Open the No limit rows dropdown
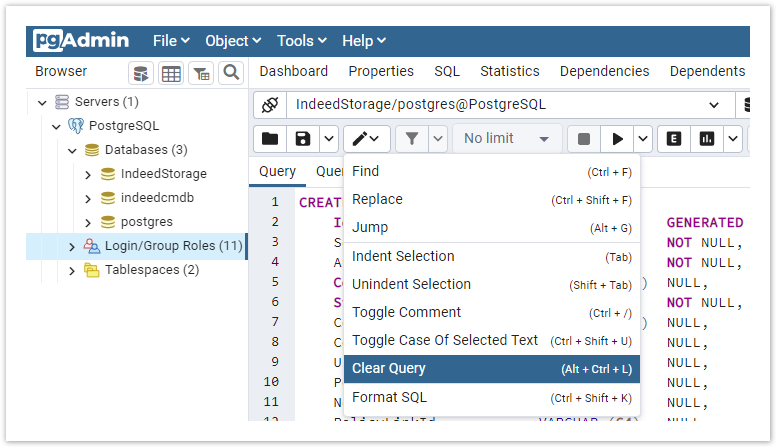Image resolution: width=776 pixels, height=447 pixels. click(506, 139)
